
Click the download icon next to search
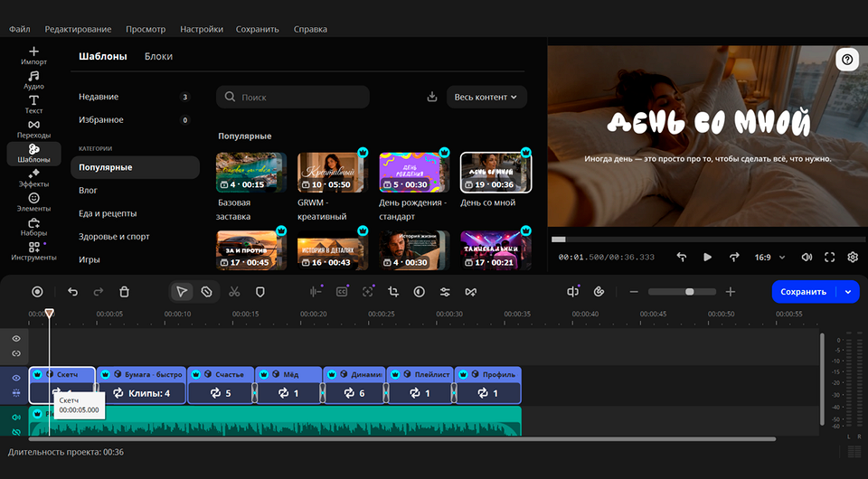tap(432, 97)
